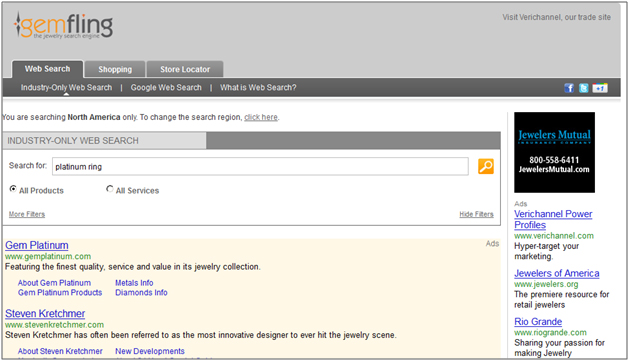Open Diamonds Info sitelink

(x=141, y=293)
